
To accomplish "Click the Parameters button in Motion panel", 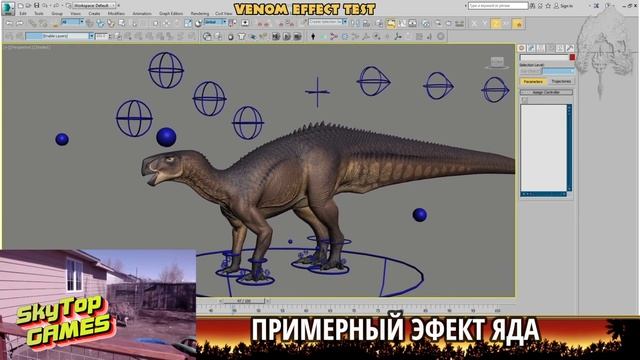I will pos(533,82).
